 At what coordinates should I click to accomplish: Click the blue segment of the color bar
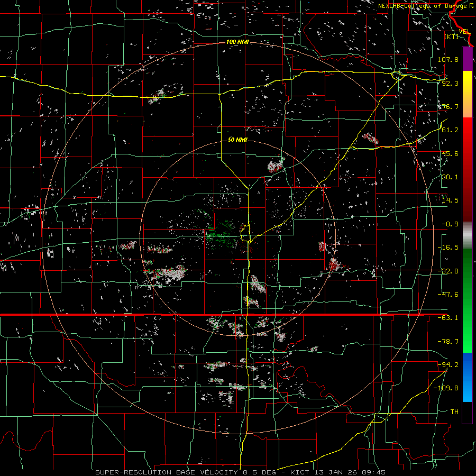(x=467, y=377)
